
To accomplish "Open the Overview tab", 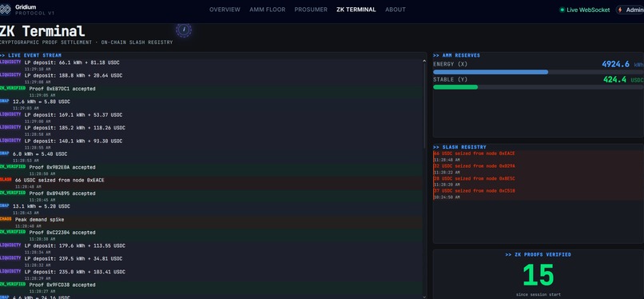I will (225, 10).
